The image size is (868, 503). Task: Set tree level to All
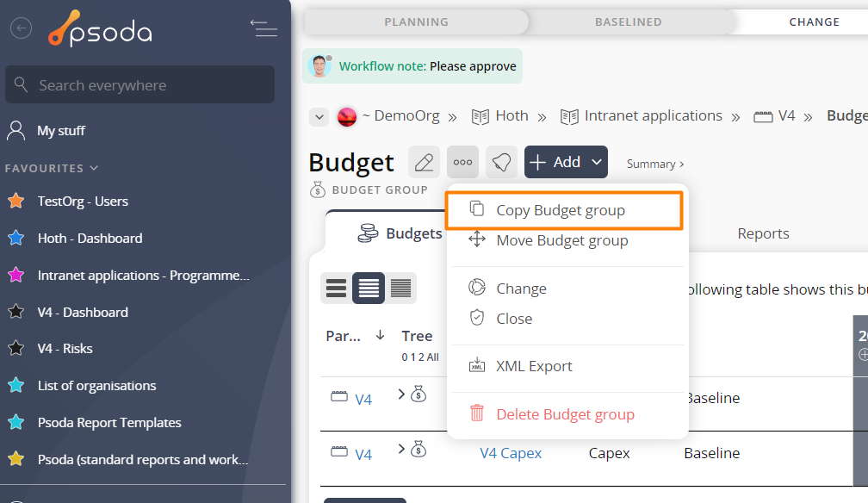pos(432,357)
